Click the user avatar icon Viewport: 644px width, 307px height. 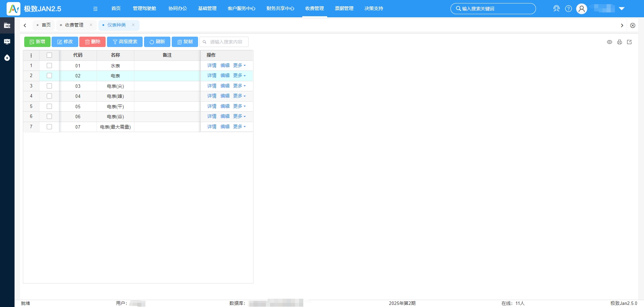[582, 9]
